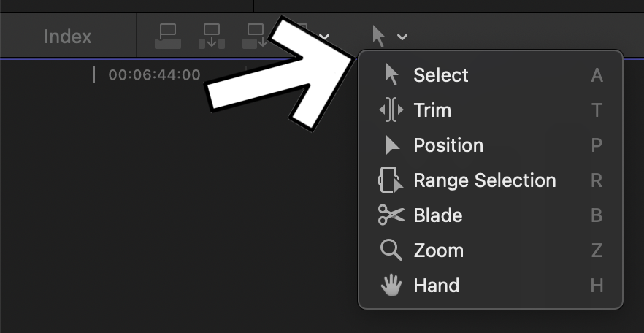
Task: Click the Append clip to storyline icon
Action: (x=255, y=36)
